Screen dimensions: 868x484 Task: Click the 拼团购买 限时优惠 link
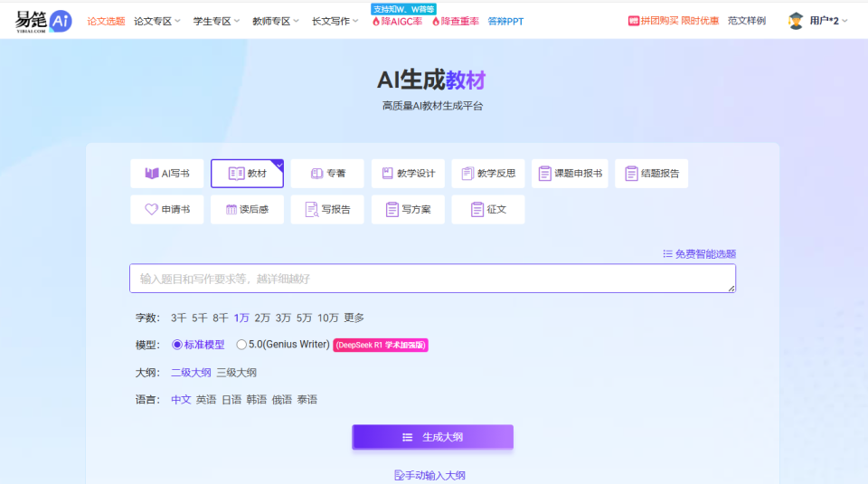tap(674, 21)
